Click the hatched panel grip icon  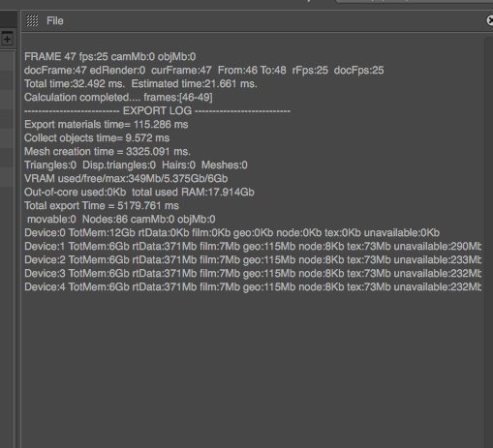coord(32,21)
